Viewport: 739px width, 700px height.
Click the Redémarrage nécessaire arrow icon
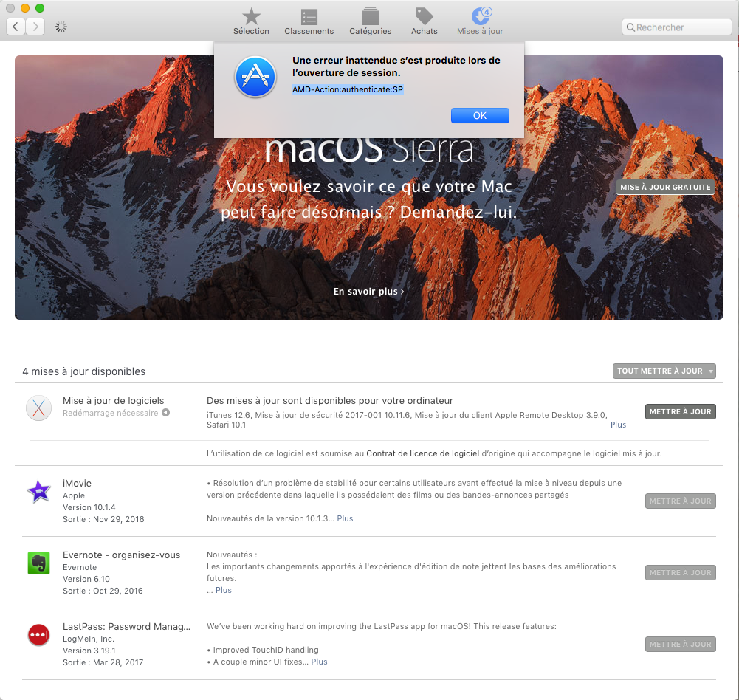point(166,413)
